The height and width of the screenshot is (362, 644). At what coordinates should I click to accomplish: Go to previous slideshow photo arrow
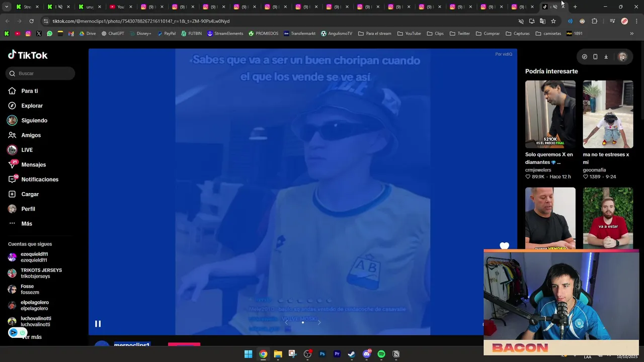pyautogui.click(x=286, y=322)
